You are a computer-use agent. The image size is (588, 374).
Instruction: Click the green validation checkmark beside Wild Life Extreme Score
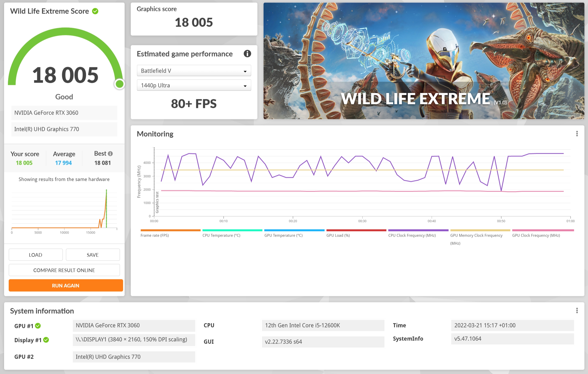pos(95,11)
